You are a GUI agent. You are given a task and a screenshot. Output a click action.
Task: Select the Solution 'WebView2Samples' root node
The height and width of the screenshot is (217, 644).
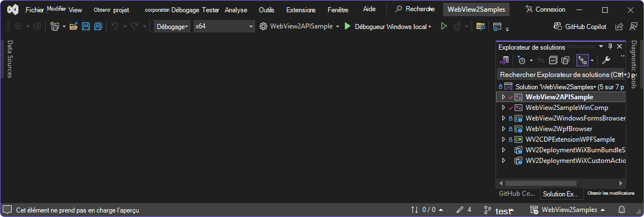[x=561, y=87]
